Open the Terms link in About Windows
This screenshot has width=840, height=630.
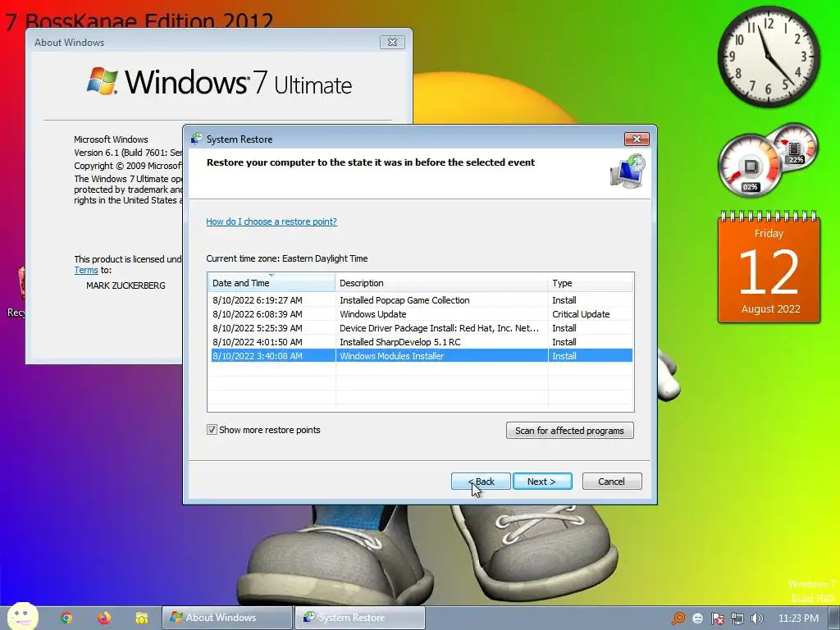85,270
